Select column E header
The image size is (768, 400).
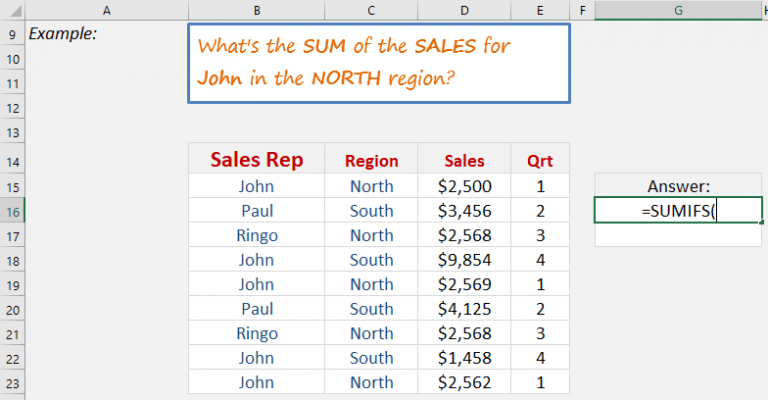pos(540,10)
